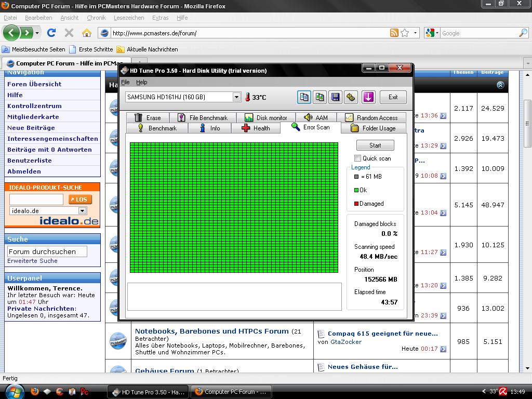The width and height of the screenshot is (532, 399).
Task: Open the Firefox history dropdown arrow
Action: click(37, 33)
